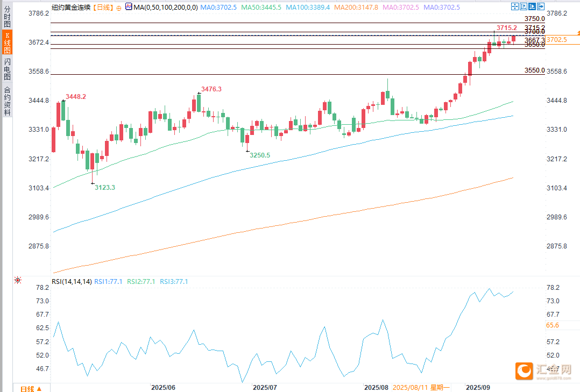Open the 闪电图 tab
This screenshot has height=392, width=580.
pyautogui.click(x=7, y=69)
